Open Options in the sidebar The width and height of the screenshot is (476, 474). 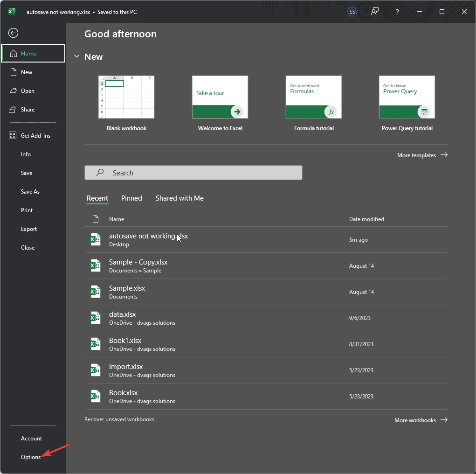31,457
